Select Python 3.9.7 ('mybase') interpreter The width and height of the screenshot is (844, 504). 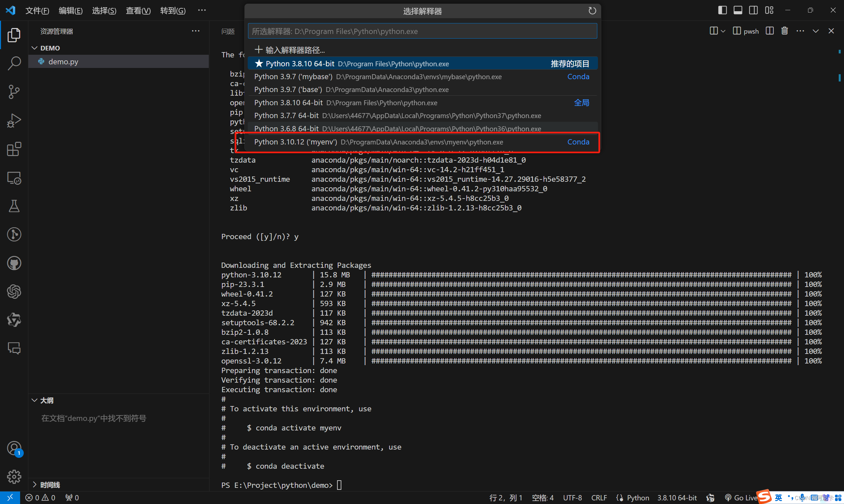click(422, 77)
